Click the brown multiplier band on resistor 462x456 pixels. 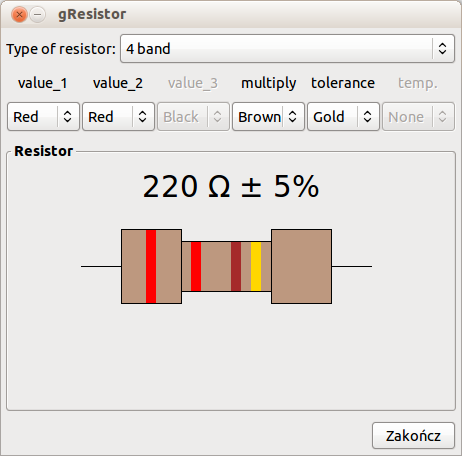[x=236, y=266]
